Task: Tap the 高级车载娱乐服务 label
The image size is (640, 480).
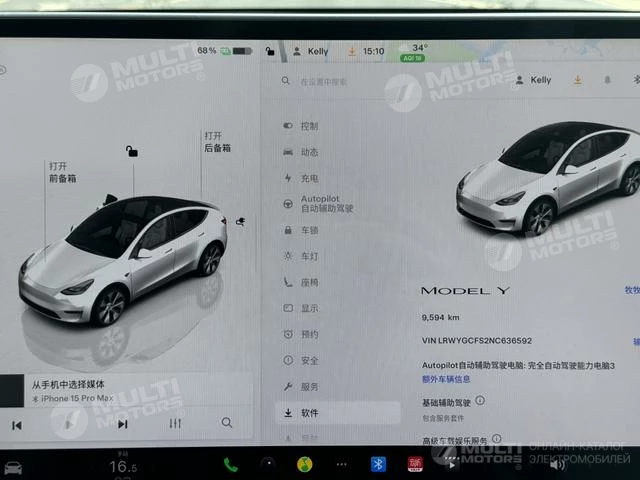Action: [455, 441]
